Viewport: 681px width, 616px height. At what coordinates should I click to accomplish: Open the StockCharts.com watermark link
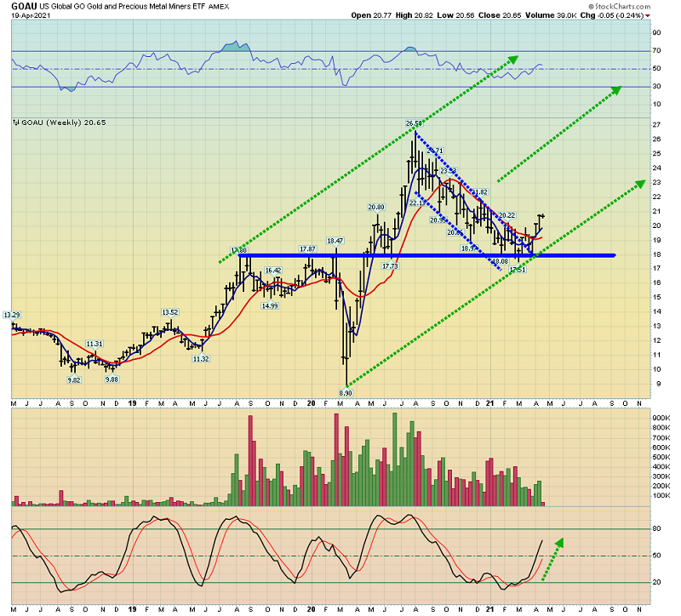pyautogui.click(x=620, y=7)
